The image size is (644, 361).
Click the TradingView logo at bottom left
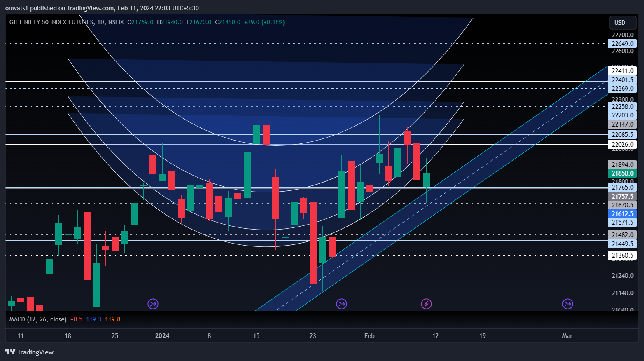pos(29,352)
